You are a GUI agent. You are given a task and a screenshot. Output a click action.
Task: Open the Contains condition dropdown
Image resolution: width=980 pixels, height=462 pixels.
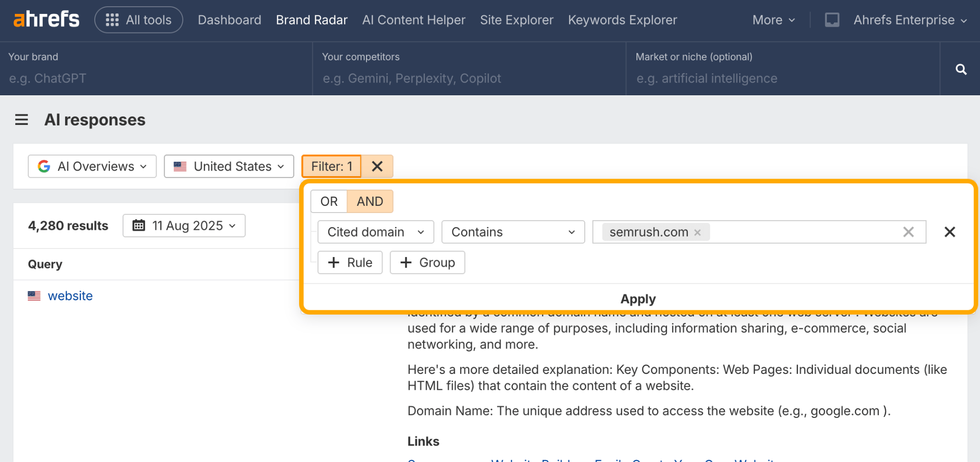coord(512,232)
